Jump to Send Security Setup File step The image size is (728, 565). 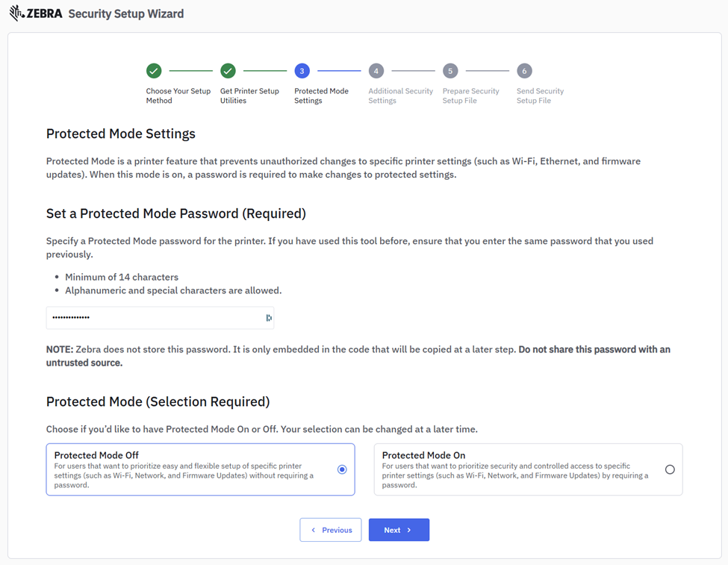point(540,96)
